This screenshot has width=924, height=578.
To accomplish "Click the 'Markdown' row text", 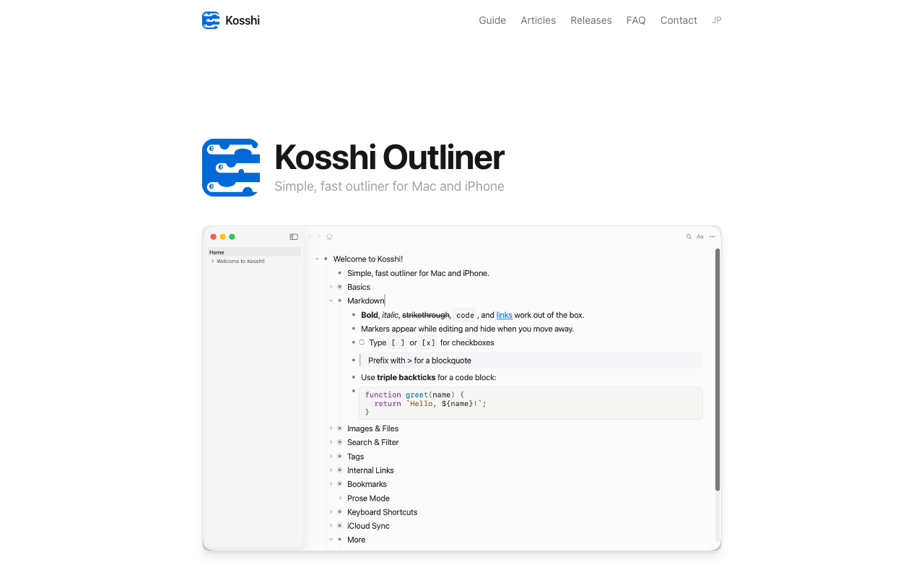I will coord(366,301).
